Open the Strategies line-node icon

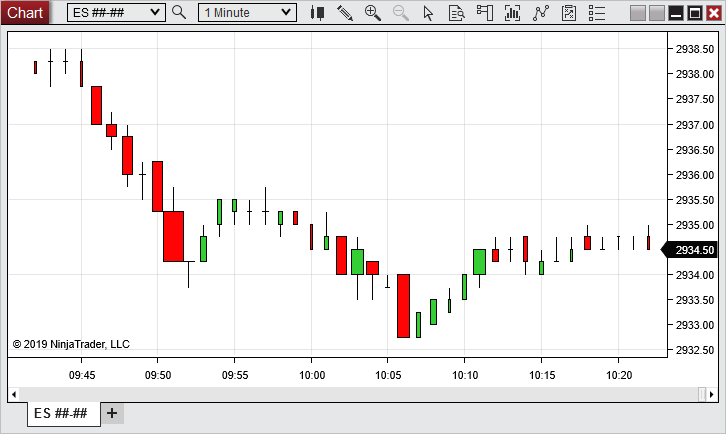point(541,12)
